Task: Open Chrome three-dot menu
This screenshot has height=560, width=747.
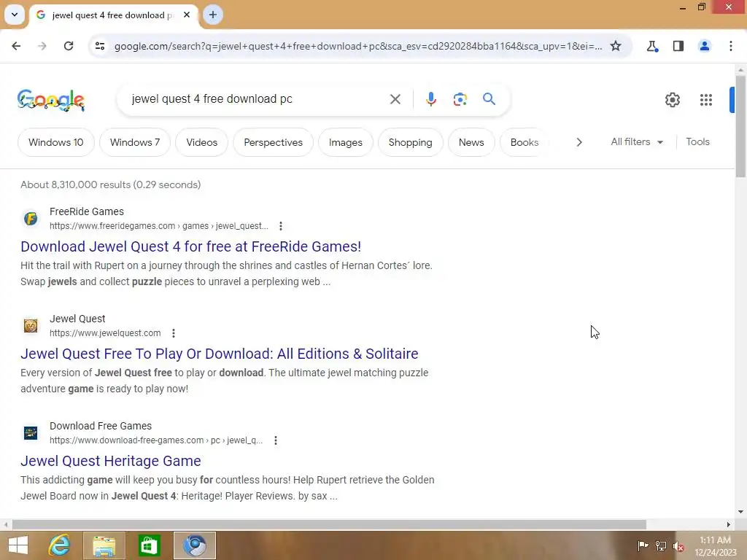Action: [731, 46]
